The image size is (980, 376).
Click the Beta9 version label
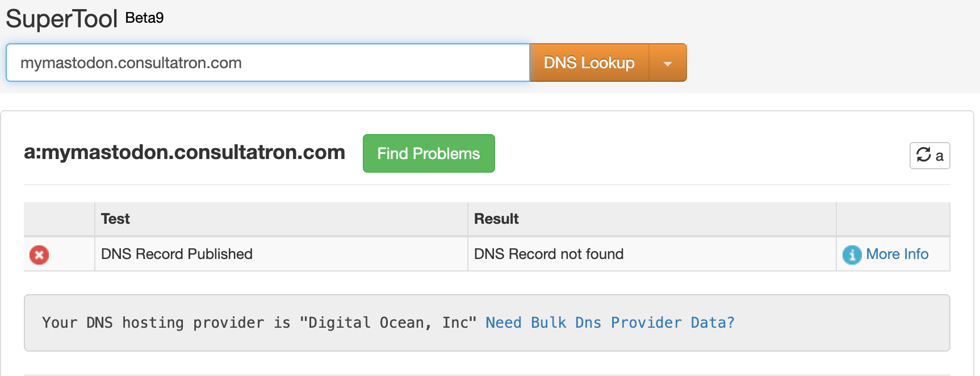144,18
